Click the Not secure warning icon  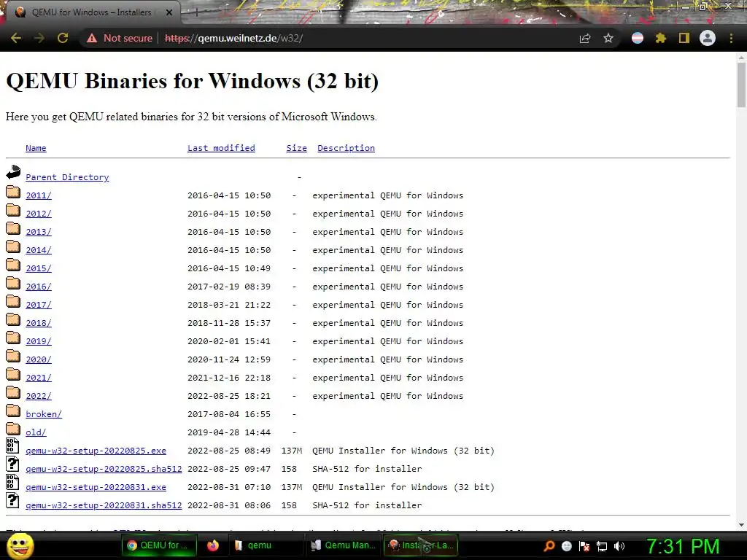(92, 38)
